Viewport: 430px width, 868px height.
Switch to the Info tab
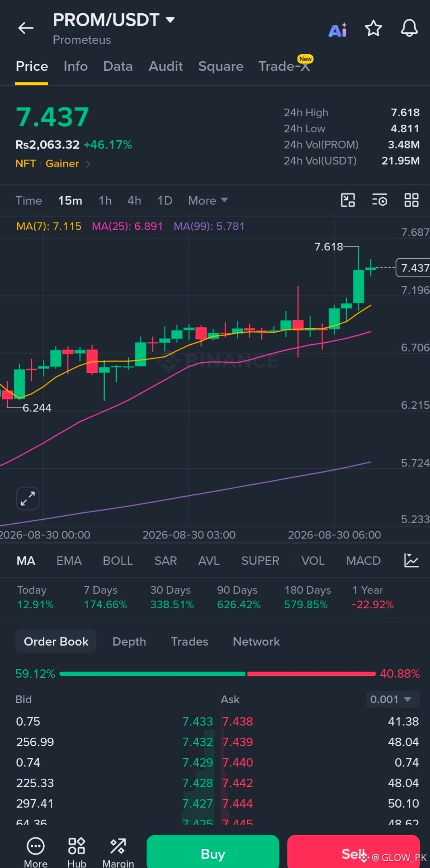pyautogui.click(x=76, y=66)
